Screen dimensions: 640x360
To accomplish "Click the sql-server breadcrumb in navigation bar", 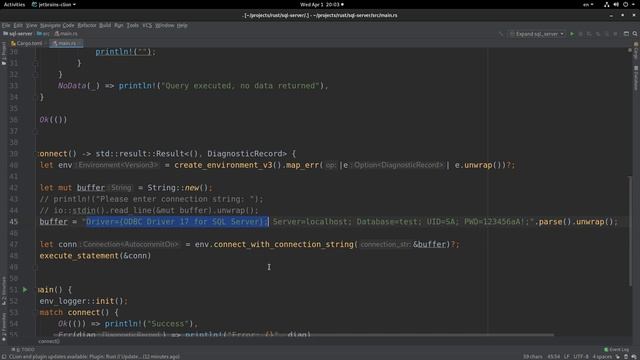I will tap(18, 34).
